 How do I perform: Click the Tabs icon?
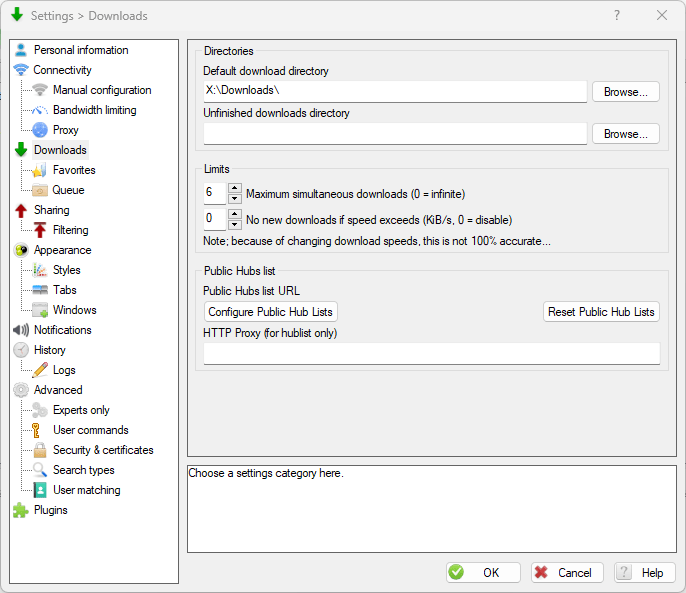tap(40, 290)
